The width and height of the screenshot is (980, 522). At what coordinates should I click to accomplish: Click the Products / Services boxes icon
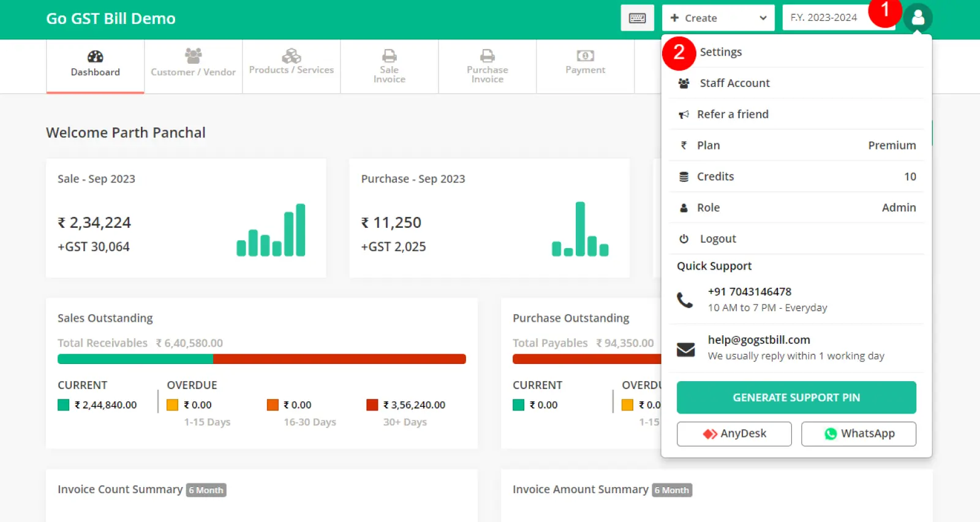click(292, 56)
